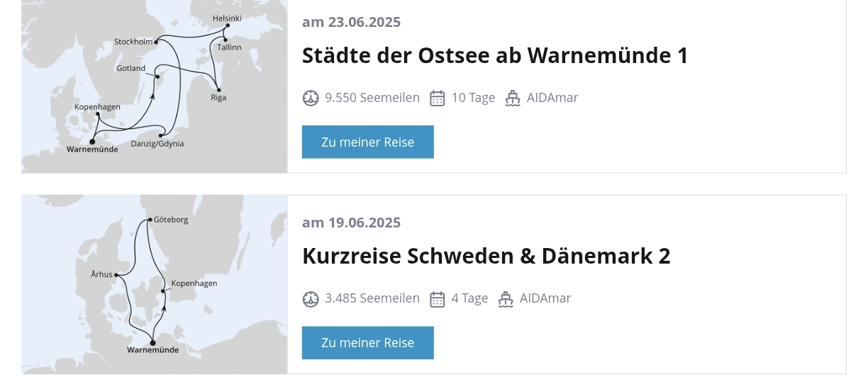This screenshot has width=868, height=377.
Task: Open 'Zu meiner Reise' for Städte der Ostsee
Action: (367, 142)
